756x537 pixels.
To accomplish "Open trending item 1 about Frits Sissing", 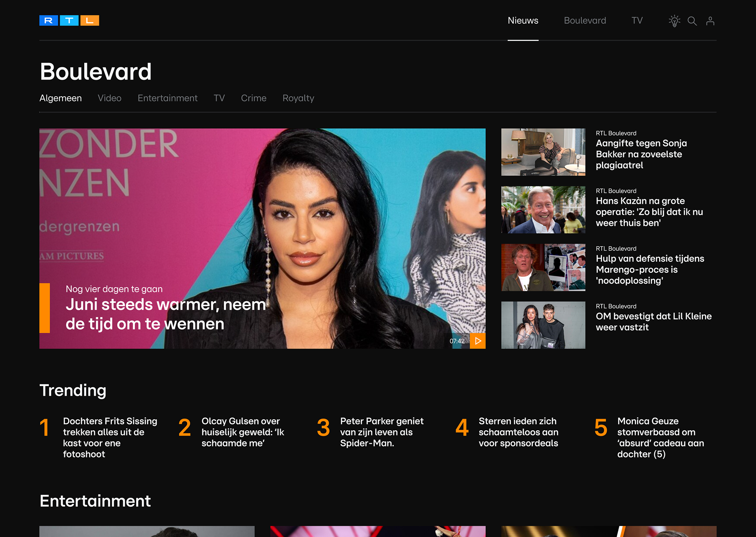I will pyautogui.click(x=110, y=437).
